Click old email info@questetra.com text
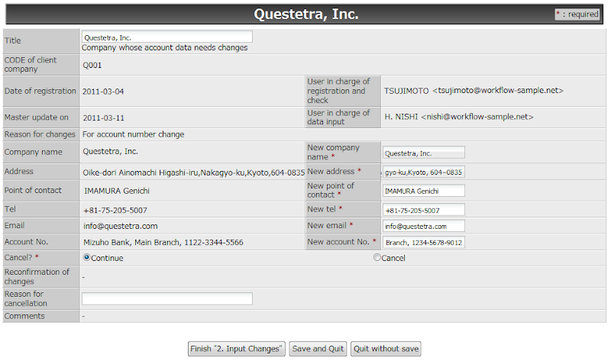The width and height of the screenshot is (611, 364). 121,226
